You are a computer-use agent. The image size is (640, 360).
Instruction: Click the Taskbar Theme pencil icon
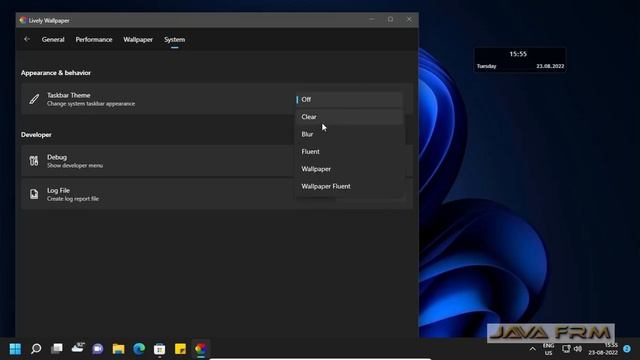point(34,99)
